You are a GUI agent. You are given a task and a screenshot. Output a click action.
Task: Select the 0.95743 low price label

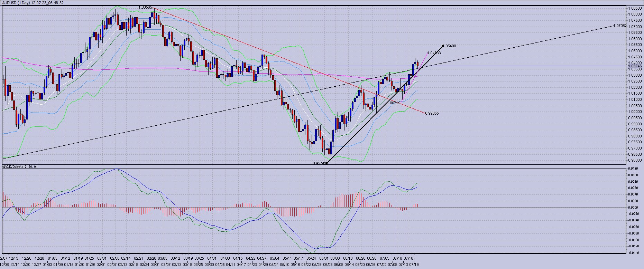[x=319, y=163]
